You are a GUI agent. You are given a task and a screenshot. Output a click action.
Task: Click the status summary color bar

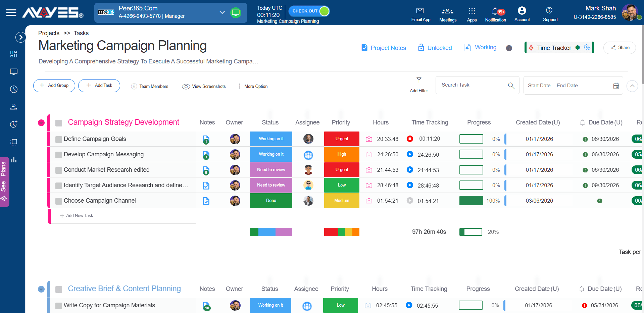click(x=271, y=232)
